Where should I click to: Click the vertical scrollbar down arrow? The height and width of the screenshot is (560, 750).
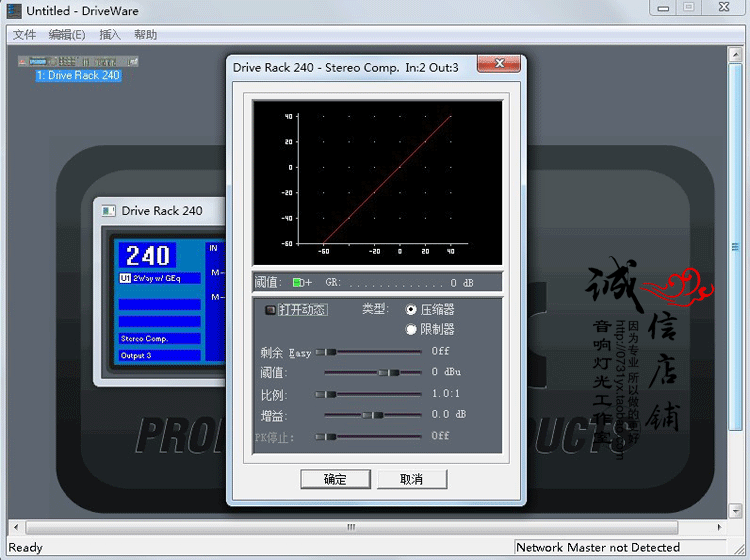(735, 511)
